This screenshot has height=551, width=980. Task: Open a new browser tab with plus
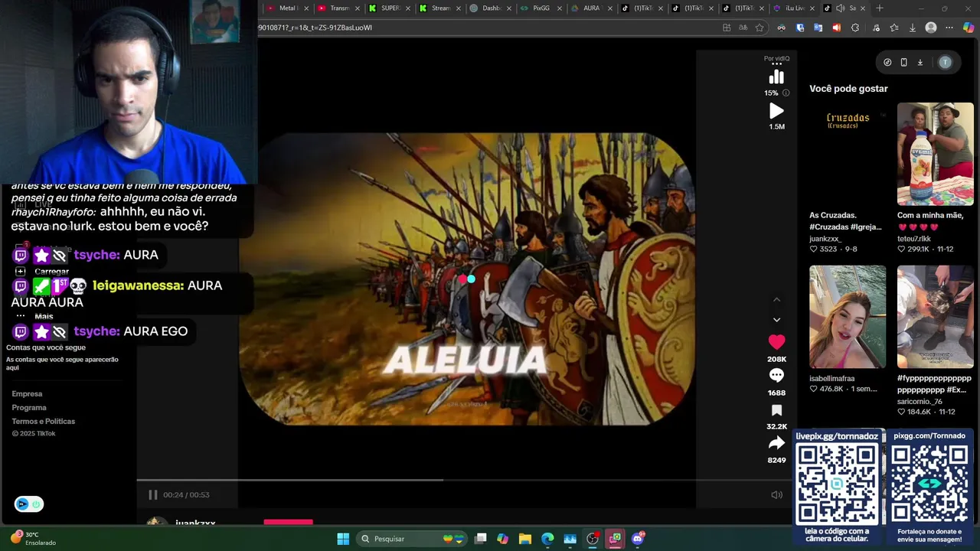[879, 8]
